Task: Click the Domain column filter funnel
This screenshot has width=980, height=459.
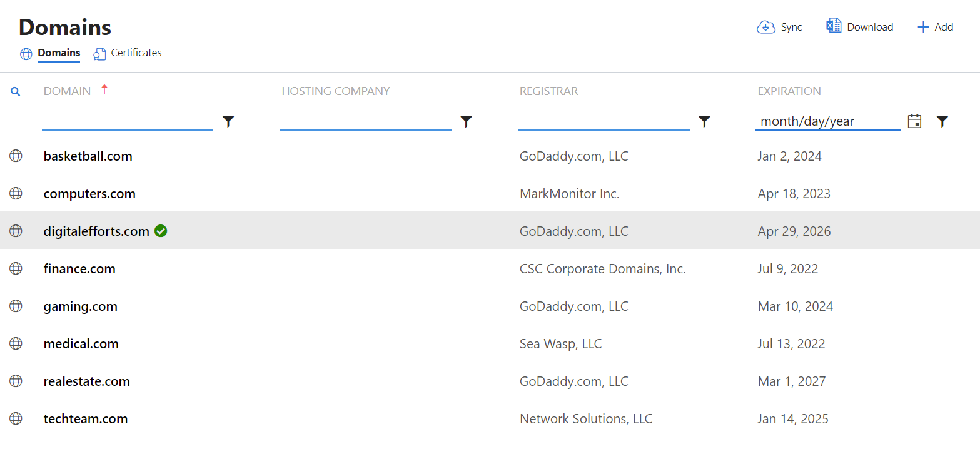Action: click(x=228, y=122)
